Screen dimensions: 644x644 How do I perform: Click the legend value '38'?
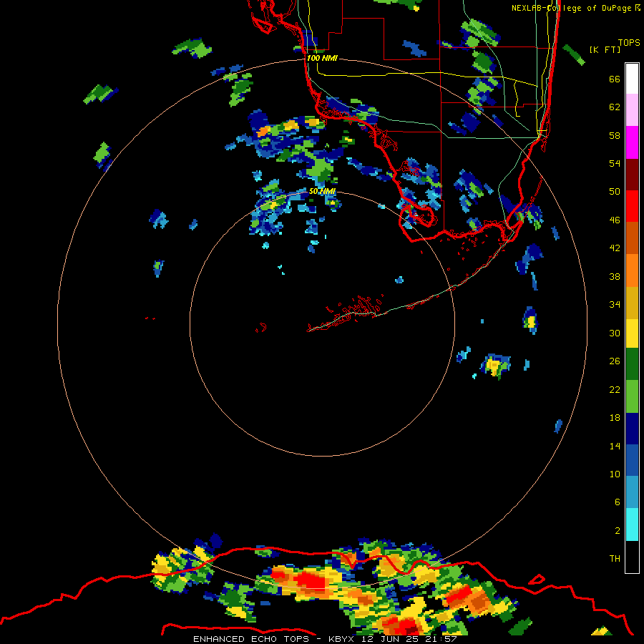coord(615,276)
